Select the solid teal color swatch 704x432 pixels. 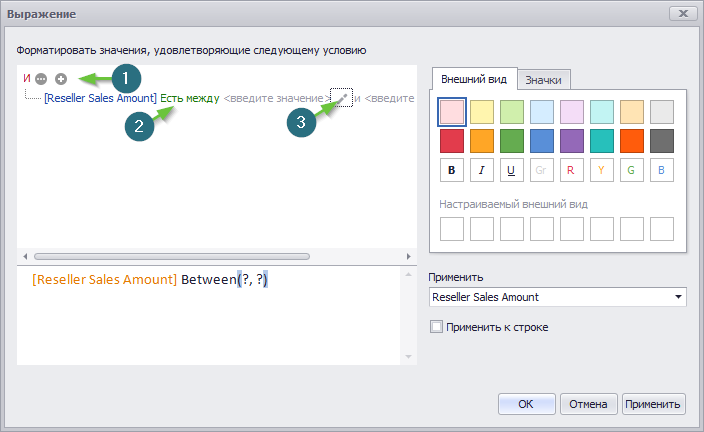pos(602,141)
